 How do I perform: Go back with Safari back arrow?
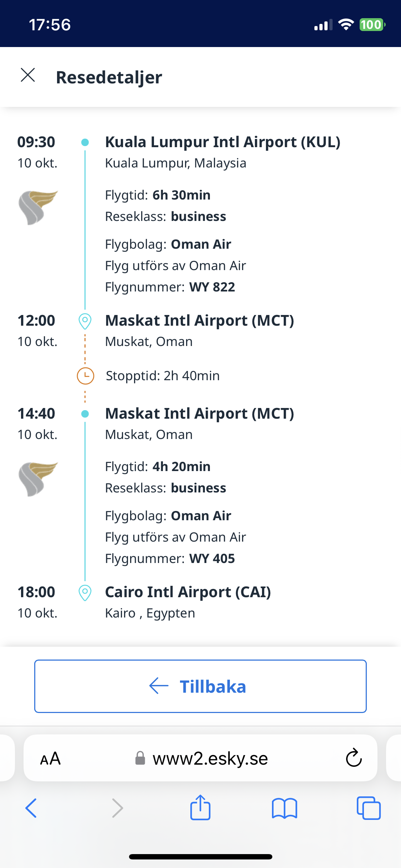tap(31, 808)
